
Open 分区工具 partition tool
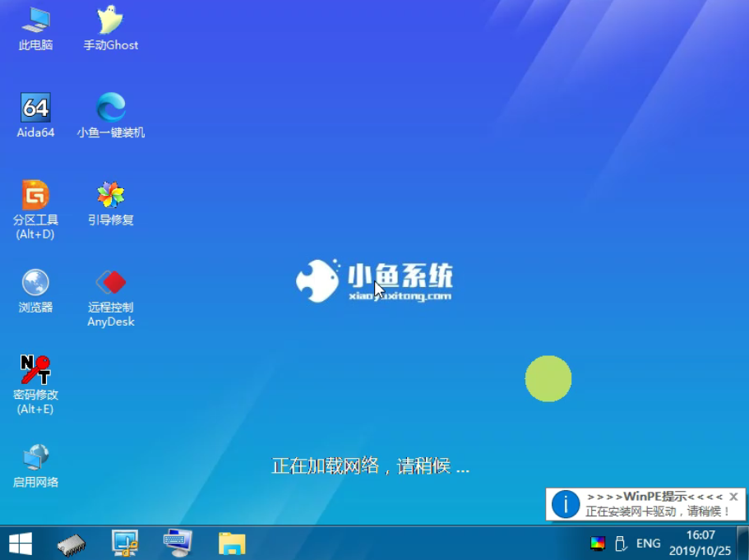coord(35,197)
